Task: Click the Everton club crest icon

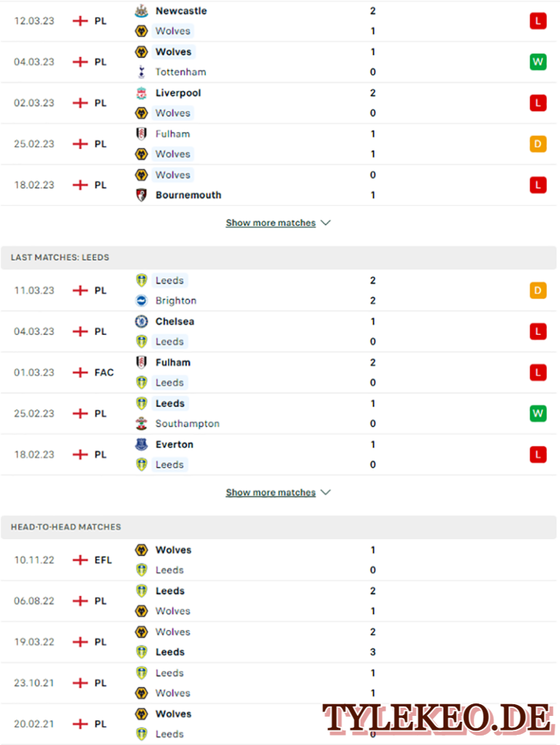Action: pyautogui.click(x=142, y=445)
